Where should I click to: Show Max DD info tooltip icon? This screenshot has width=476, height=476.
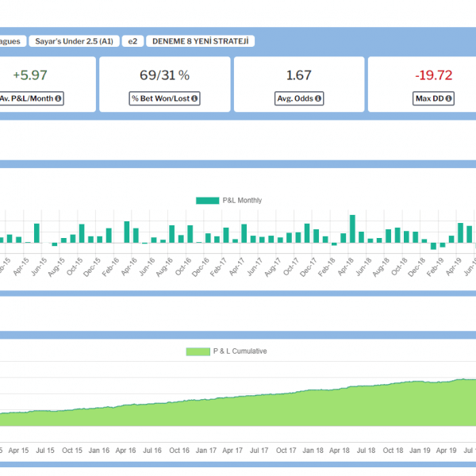(448, 99)
